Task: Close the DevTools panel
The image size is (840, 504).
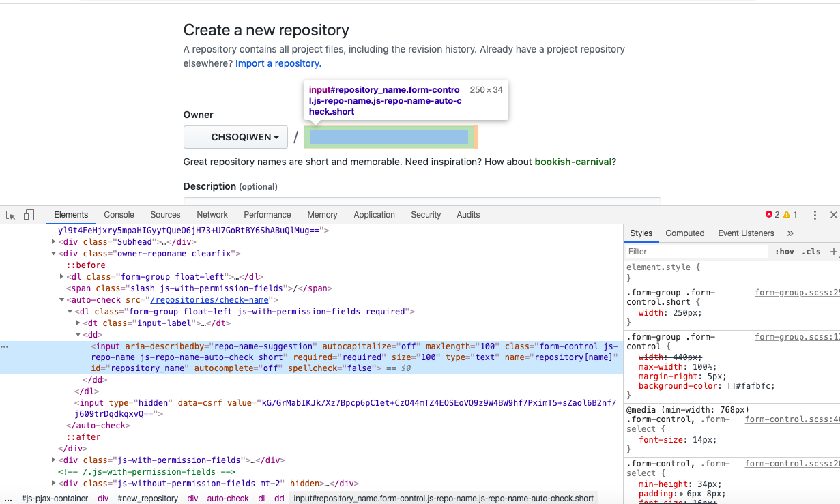Action: click(x=833, y=215)
